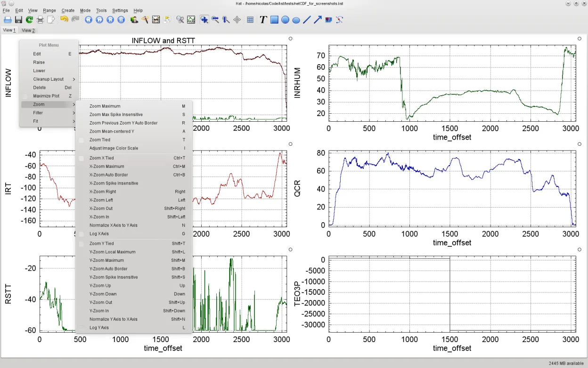Click the crossed-tools configure icon

click(180, 20)
